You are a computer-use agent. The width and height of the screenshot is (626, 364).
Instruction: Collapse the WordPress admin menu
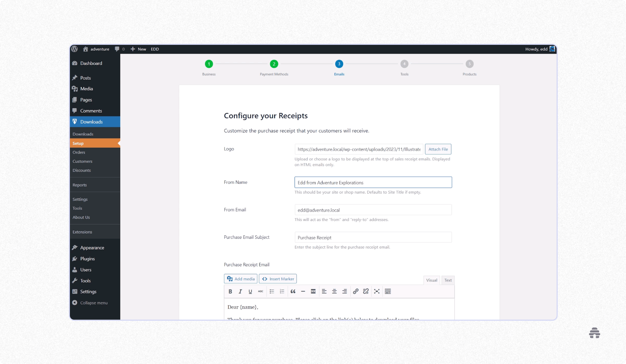click(93, 302)
